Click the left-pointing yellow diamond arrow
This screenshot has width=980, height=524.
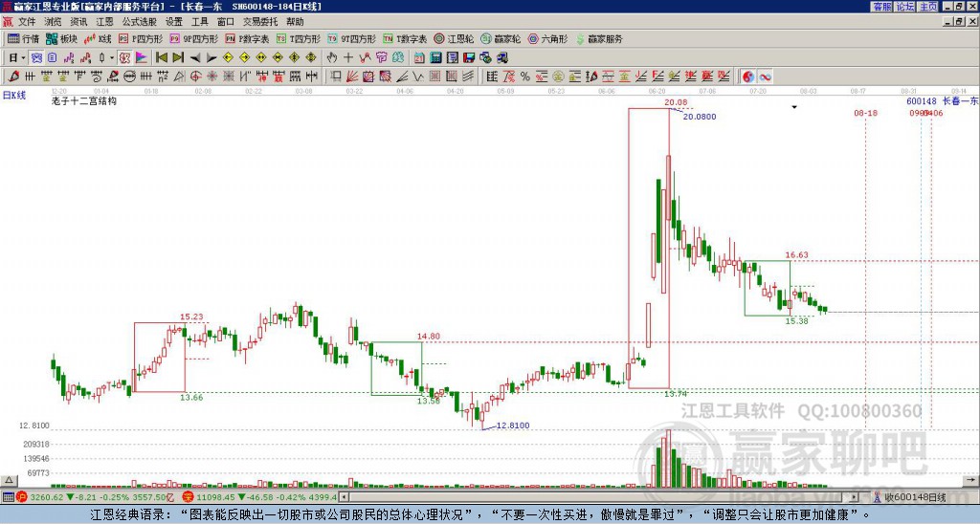click(228, 57)
